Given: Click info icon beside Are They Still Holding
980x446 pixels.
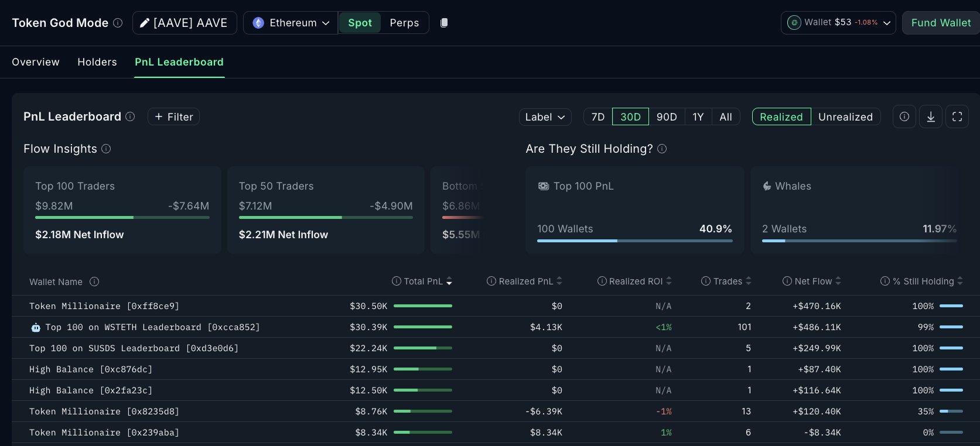Looking at the screenshot, I should 662,149.
